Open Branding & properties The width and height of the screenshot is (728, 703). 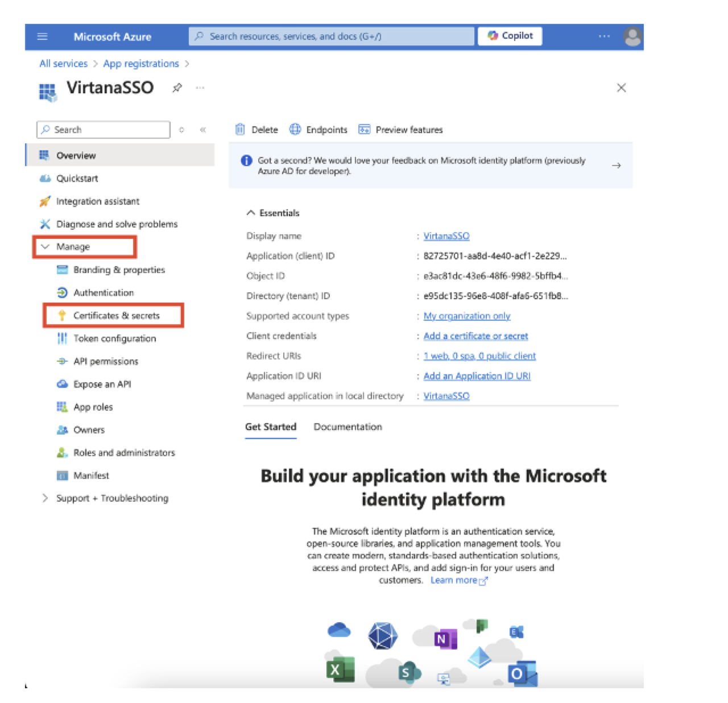pos(118,270)
